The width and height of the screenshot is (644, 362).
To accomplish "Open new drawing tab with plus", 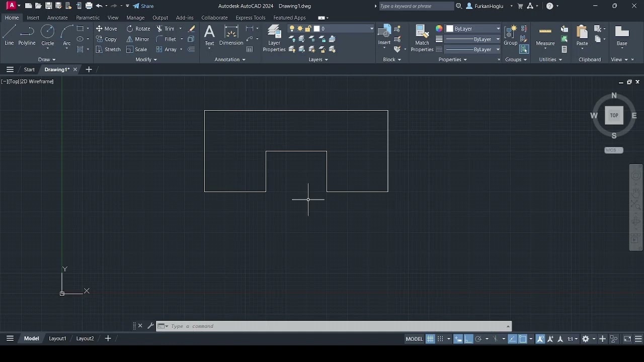I will pyautogui.click(x=89, y=69).
